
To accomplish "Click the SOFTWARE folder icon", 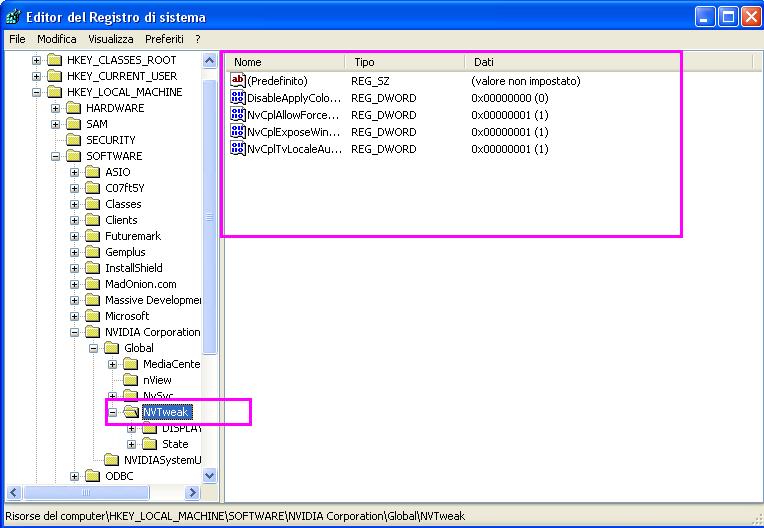I will [x=74, y=156].
